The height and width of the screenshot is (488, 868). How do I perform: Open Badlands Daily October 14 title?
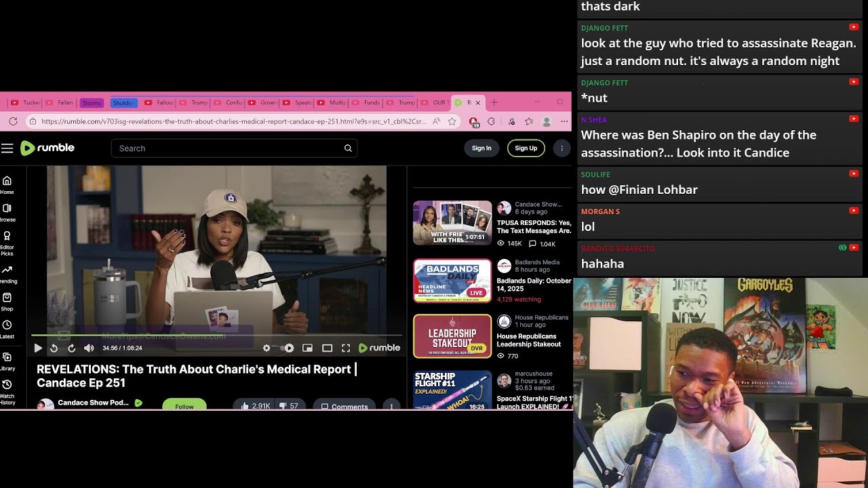coord(534,285)
